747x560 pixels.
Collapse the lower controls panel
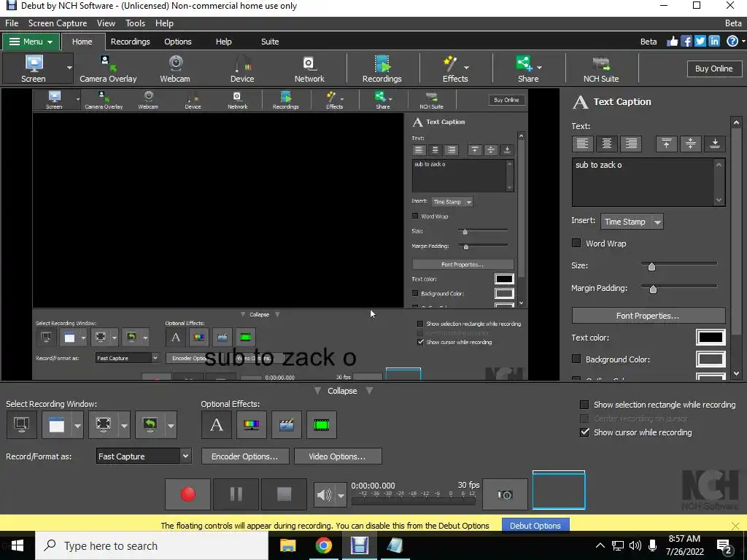pos(342,391)
